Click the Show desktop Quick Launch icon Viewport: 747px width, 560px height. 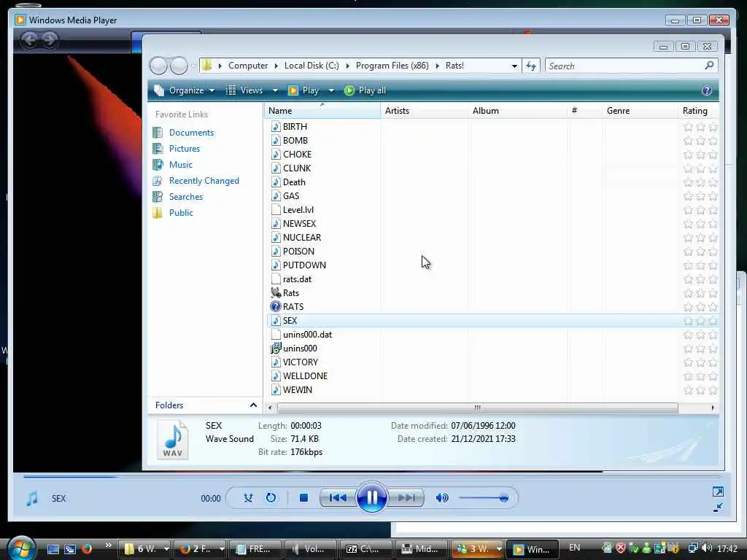click(53, 549)
